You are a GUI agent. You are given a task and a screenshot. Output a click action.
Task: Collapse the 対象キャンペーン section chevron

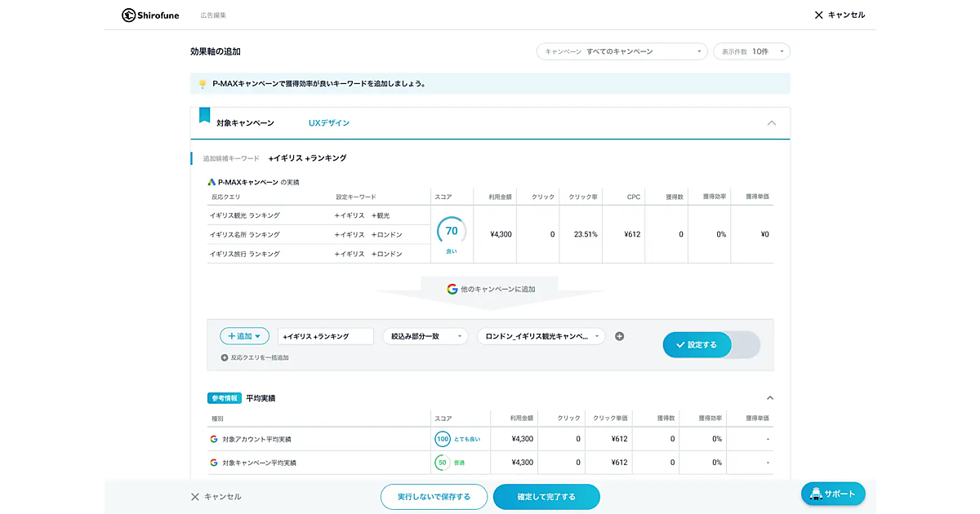pyautogui.click(x=772, y=123)
